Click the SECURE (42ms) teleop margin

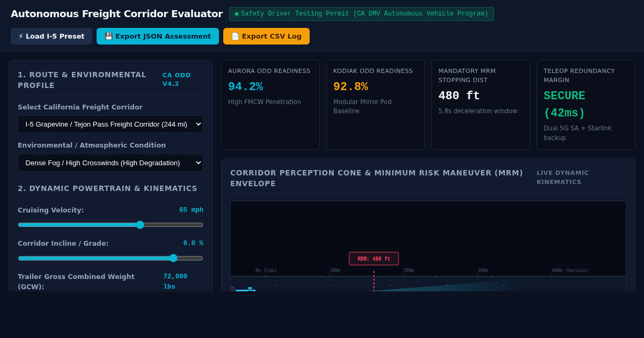coord(565,105)
